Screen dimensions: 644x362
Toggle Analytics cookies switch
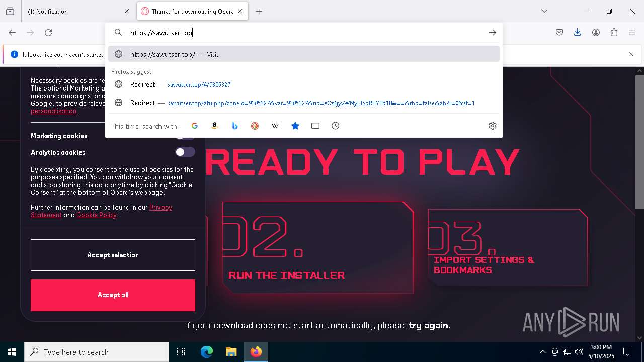185,152
